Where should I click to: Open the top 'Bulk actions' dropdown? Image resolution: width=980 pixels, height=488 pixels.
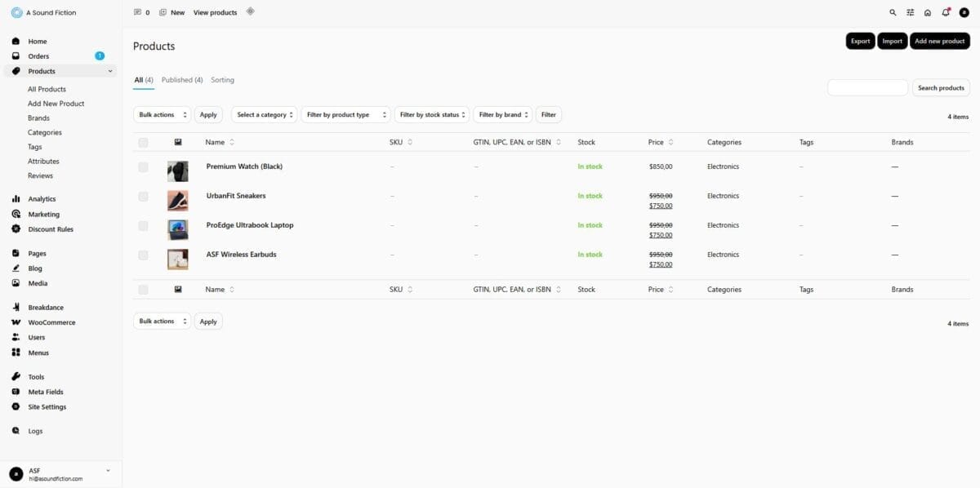[x=162, y=115]
